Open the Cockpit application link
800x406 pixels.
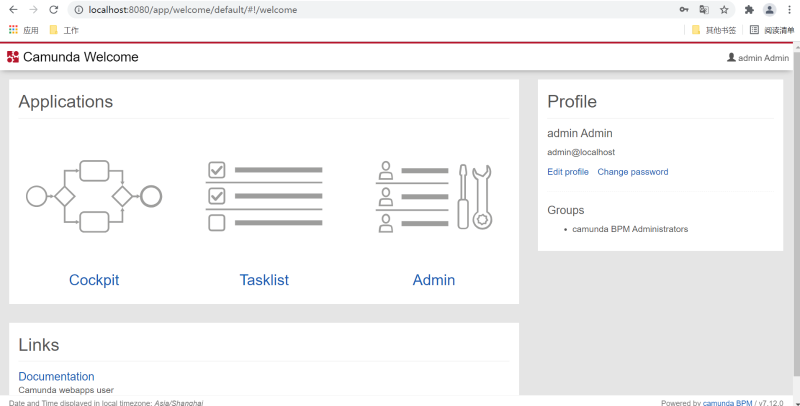(94, 280)
